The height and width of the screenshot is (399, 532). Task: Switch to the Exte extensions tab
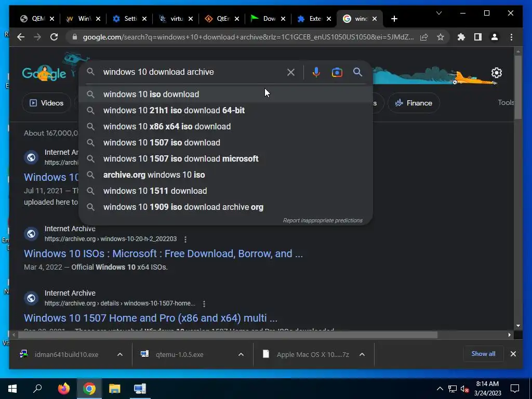(x=311, y=19)
